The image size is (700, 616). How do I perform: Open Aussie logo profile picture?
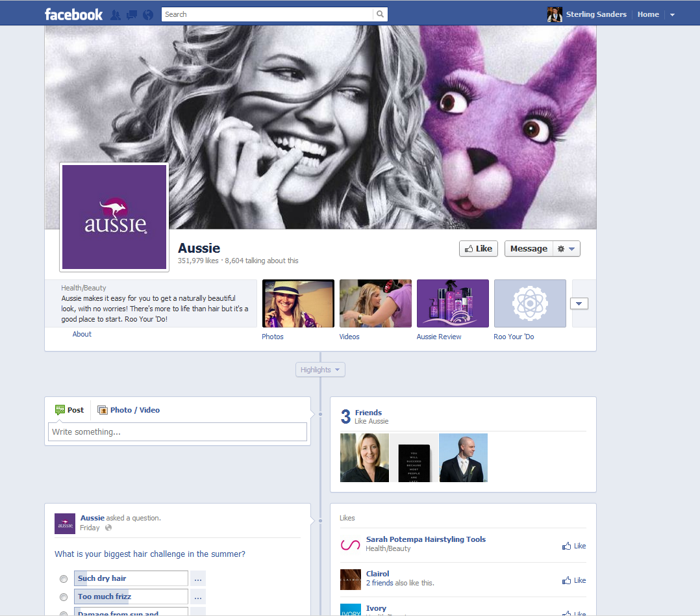(x=114, y=217)
